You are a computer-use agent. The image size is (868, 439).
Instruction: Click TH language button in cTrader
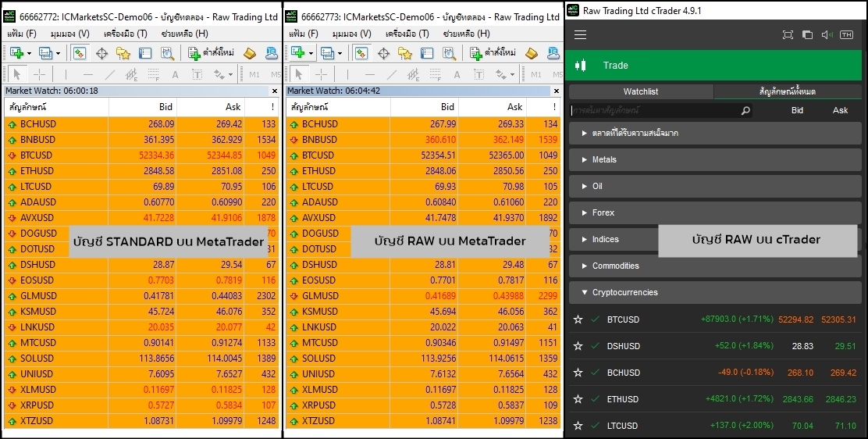(x=846, y=35)
